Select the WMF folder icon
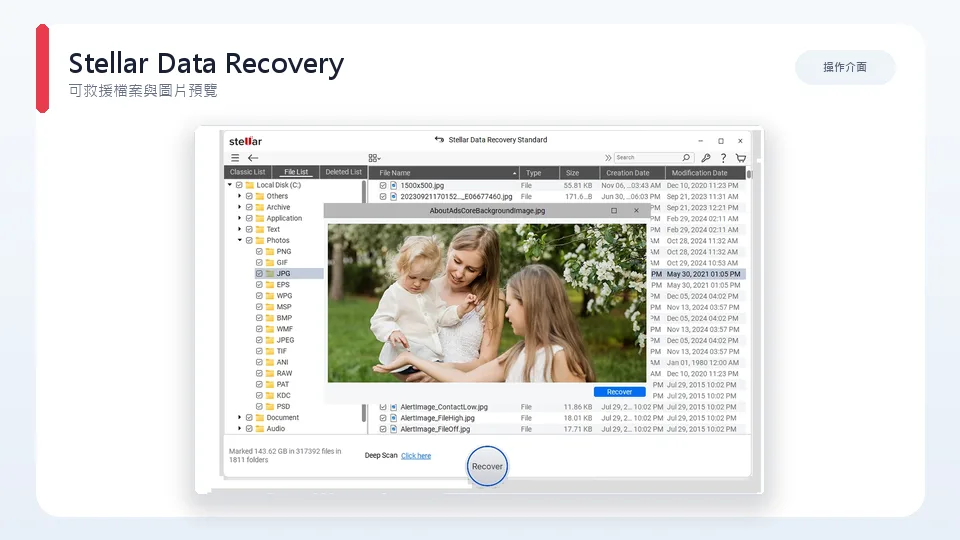The image size is (960, 540). click(269, 329)
